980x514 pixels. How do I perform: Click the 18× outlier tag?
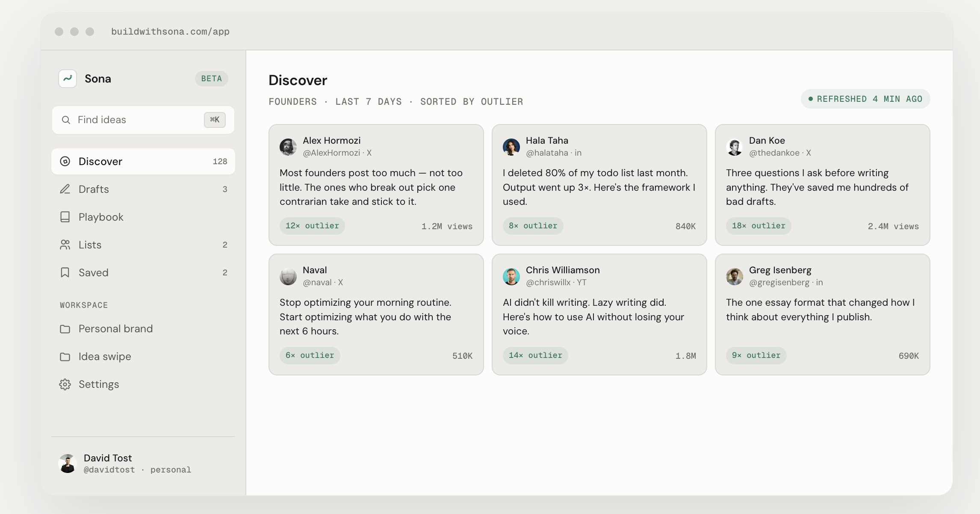[759, 226]
